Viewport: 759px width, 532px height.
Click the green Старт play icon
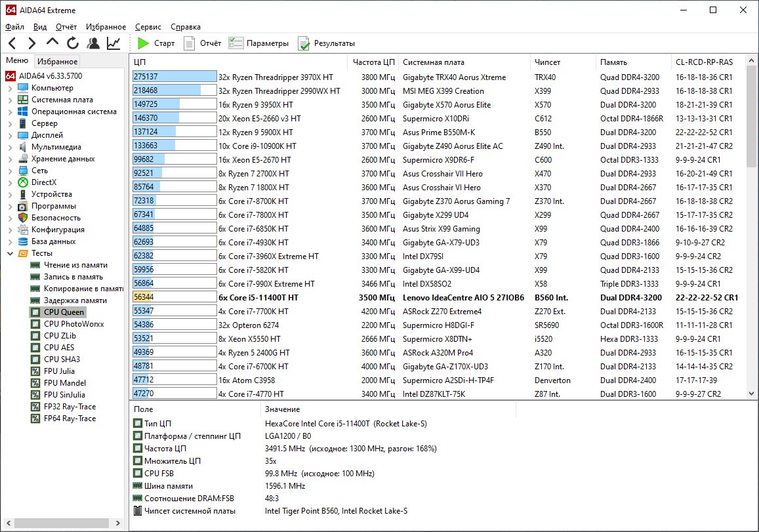[143, 43]
